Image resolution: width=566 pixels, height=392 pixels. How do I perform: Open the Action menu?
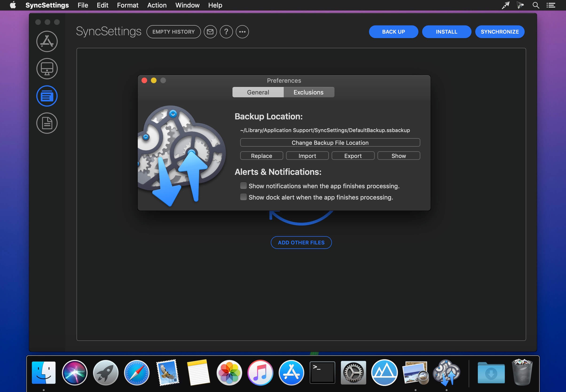tap(157, 5)
